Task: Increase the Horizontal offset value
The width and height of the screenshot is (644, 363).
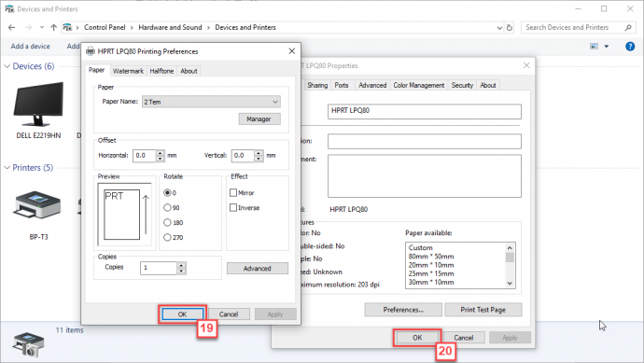Action: (x=161, y=153)
